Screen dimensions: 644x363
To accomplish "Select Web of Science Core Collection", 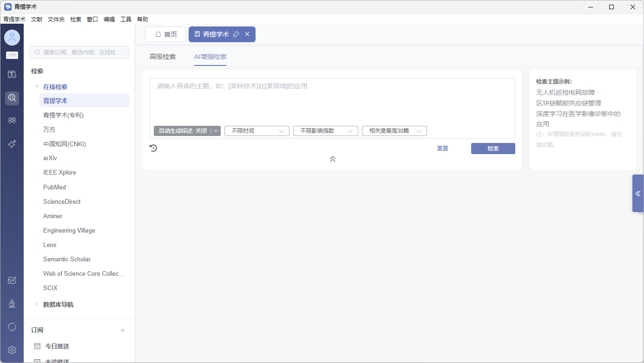I will [x=85, y=273].
